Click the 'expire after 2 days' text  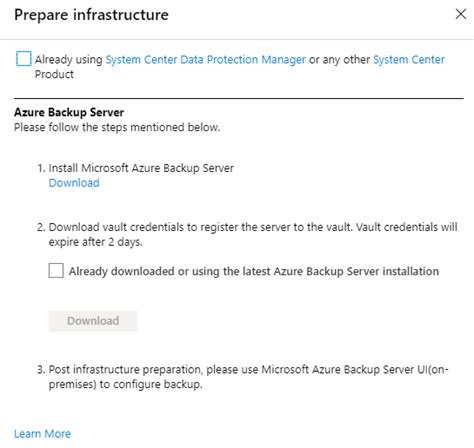[95, 242]
